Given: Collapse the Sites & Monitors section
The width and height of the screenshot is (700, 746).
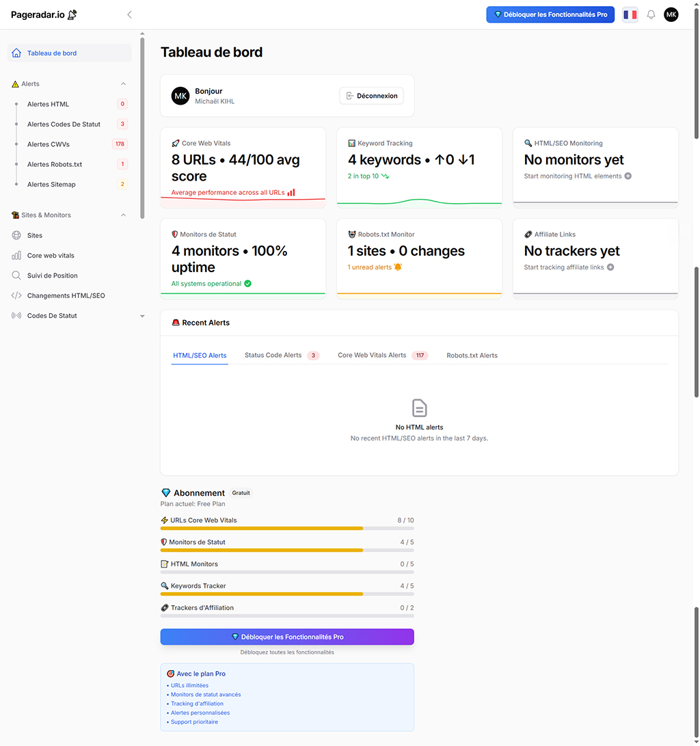Looking at the screenshot, I should [x=123, y=215].
